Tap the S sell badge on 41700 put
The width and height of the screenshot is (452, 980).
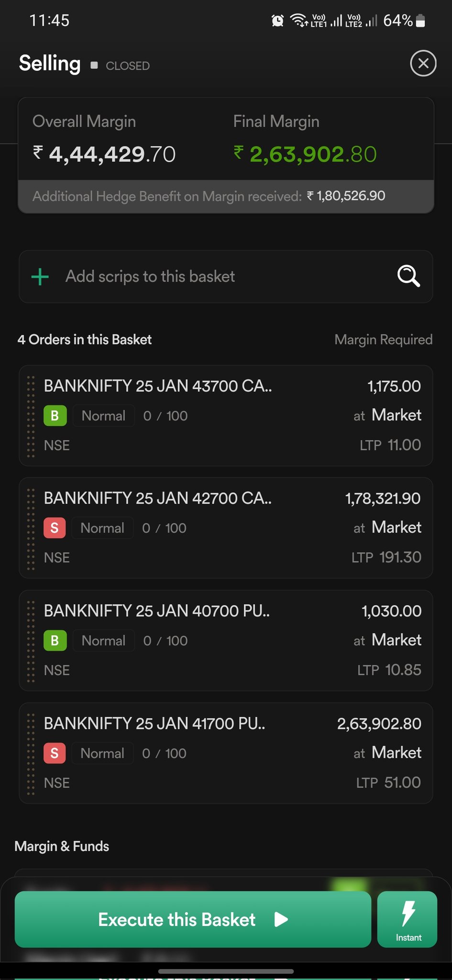pyautogui.click(x=55, y=753)
